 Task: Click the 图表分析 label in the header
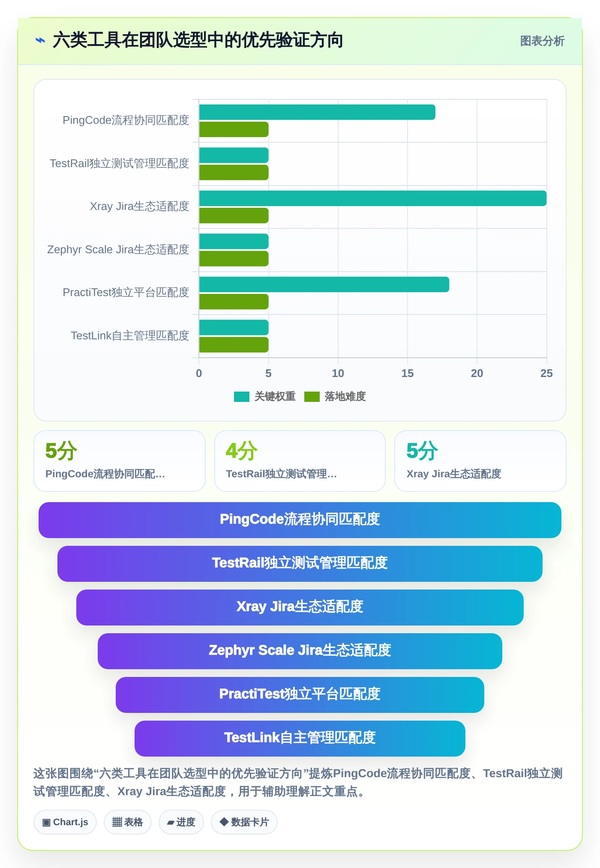tap(542, 41)
